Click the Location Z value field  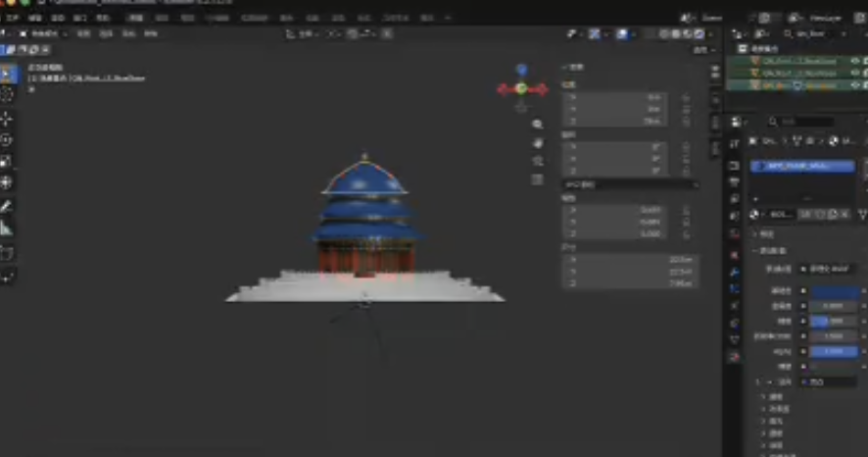point(616,122)
